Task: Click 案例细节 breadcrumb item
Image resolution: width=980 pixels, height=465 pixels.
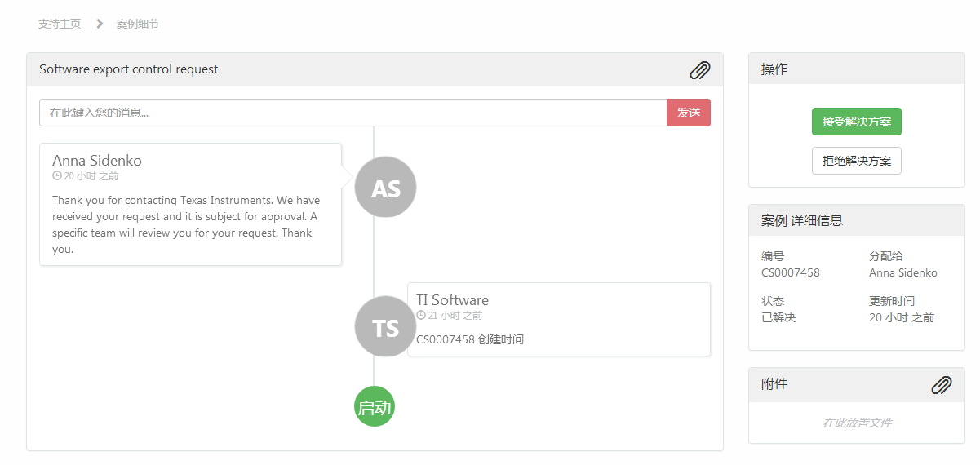Action: (x=137, y=24)
